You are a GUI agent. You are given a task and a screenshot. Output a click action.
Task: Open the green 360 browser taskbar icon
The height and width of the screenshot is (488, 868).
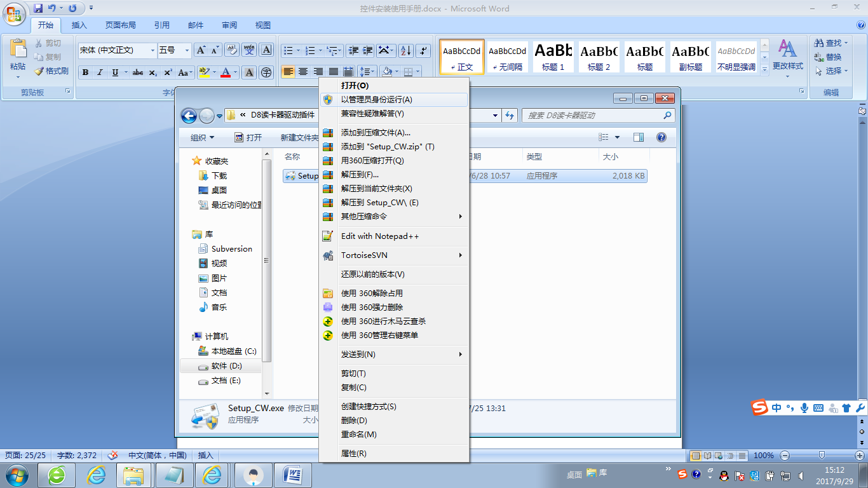57,475
